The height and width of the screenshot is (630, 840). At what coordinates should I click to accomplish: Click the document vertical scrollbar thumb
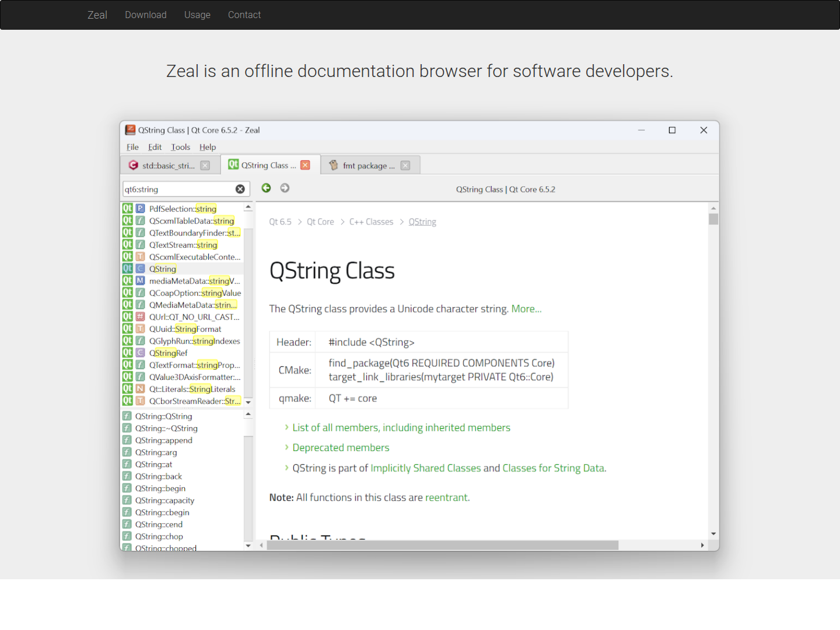[713, 219]
